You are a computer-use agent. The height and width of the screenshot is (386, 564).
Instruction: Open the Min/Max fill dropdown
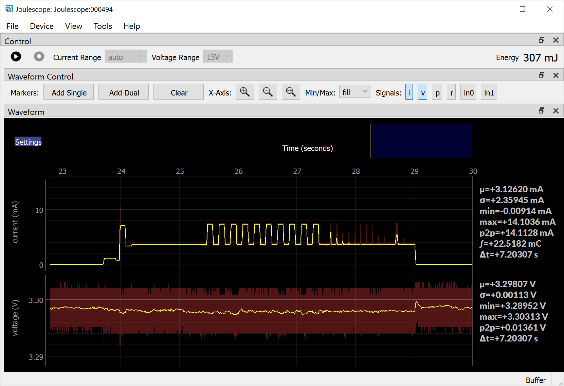[x=355, y=92]
